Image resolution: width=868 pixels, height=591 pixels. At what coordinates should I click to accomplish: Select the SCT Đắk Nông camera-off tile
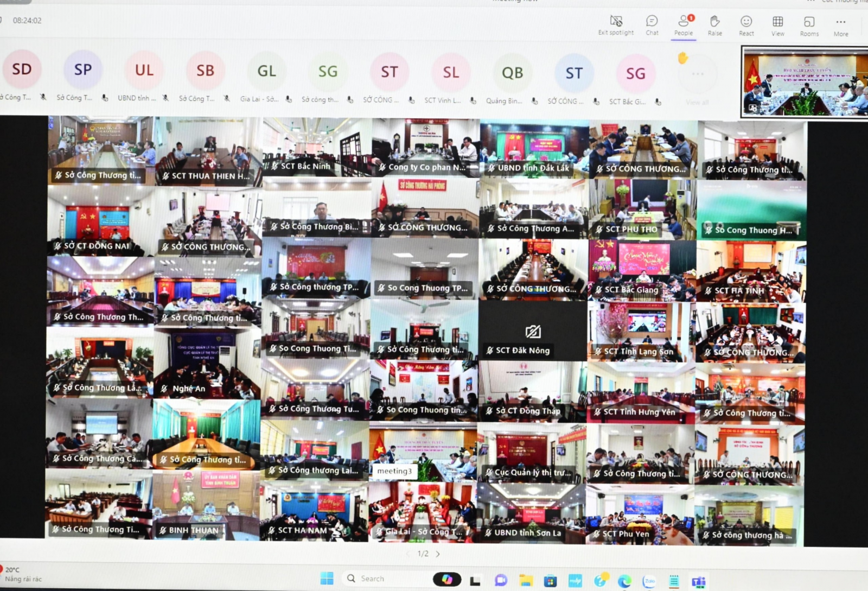(532, 332)
